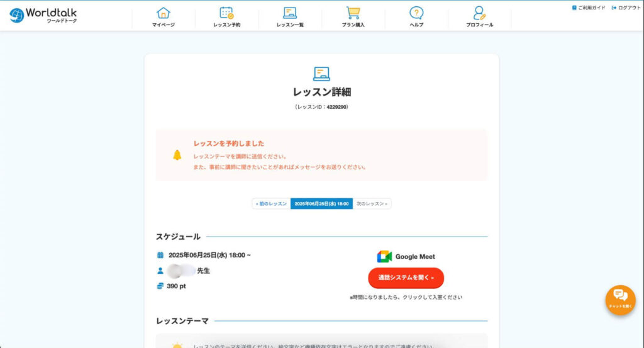Click the レッスンを予約しました heading
Viewport: 644px width, 348px height.
coord(229,143)
